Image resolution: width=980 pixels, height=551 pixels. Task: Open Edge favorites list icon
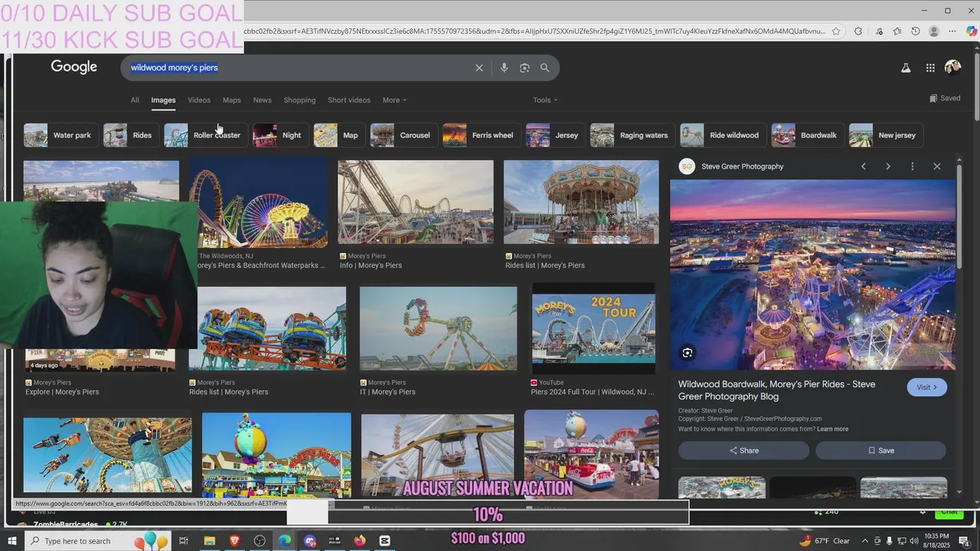tap(897, 31)
